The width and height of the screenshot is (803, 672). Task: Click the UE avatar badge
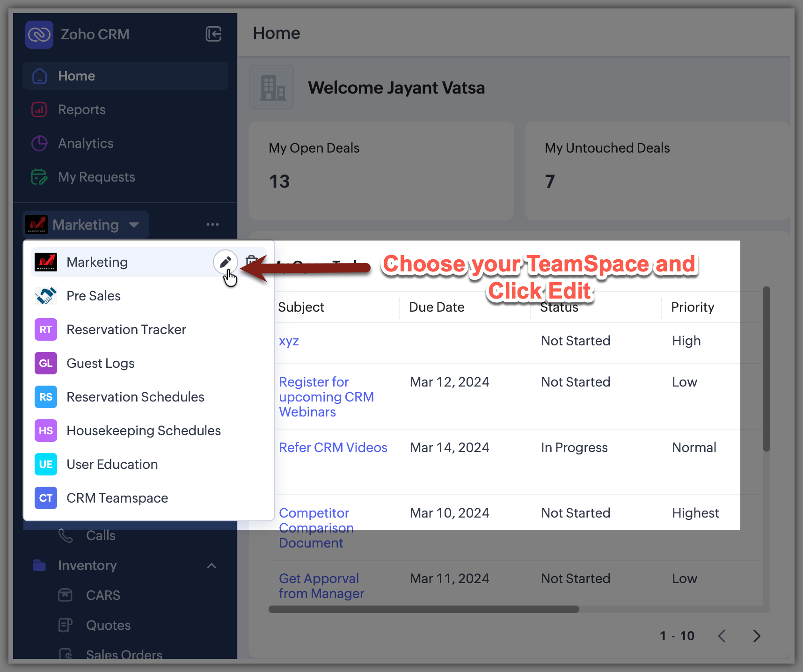click(x=46, y=464)
